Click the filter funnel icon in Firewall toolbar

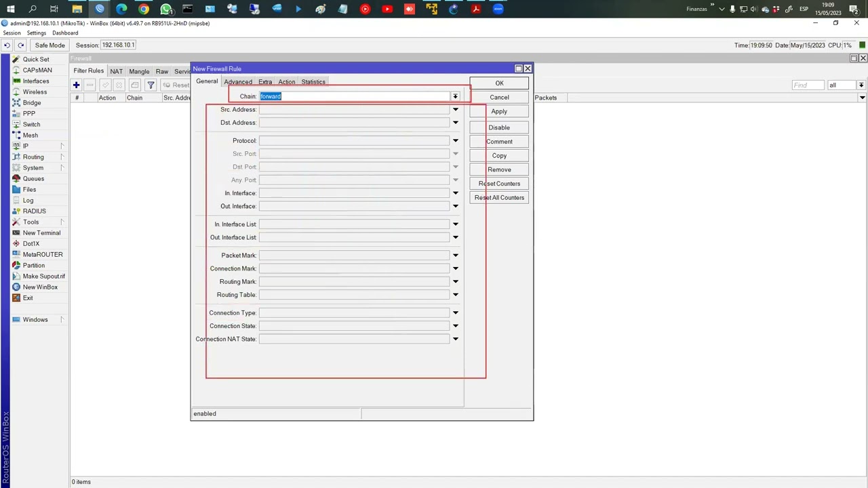pyautogui.click(x=151, y=85)
